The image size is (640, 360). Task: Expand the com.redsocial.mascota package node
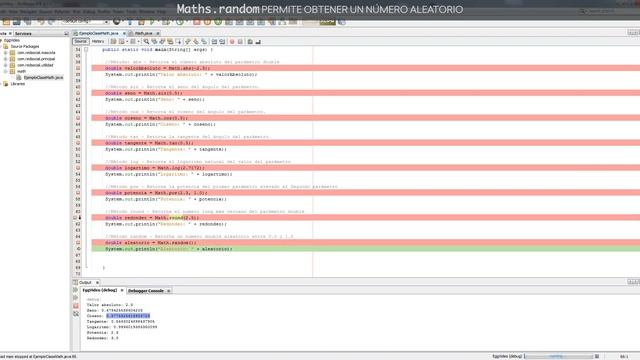pyautogui.click(x=6, y=53)
